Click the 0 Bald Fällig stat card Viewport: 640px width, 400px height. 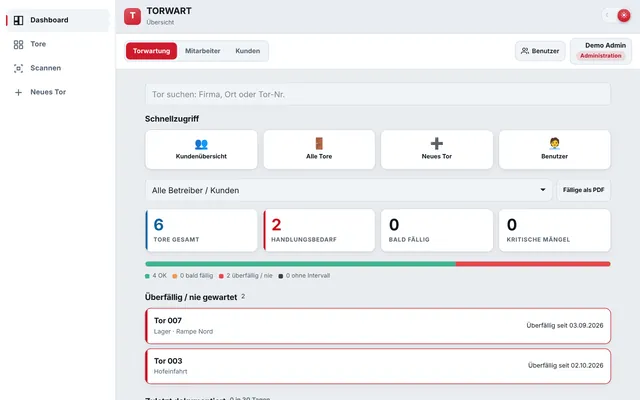click(437, 231)
